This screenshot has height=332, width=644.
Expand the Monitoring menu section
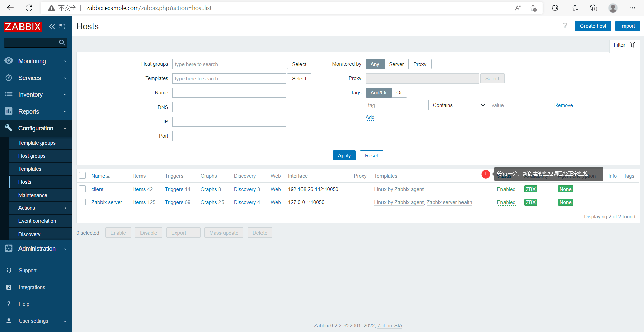coord(65,61)
